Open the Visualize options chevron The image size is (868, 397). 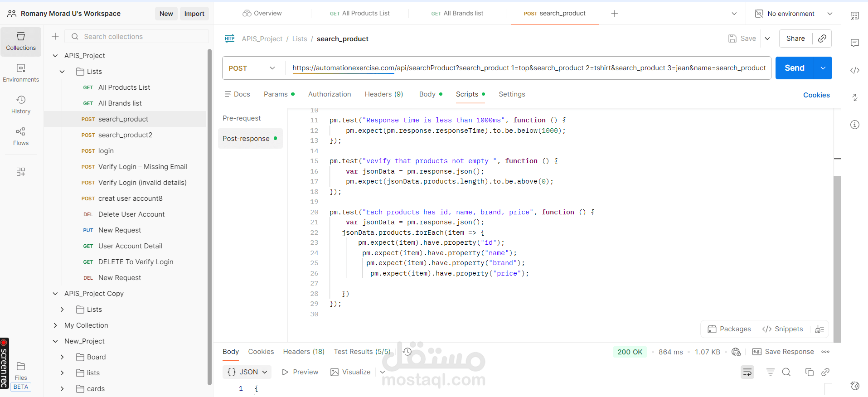pos(383,372)
